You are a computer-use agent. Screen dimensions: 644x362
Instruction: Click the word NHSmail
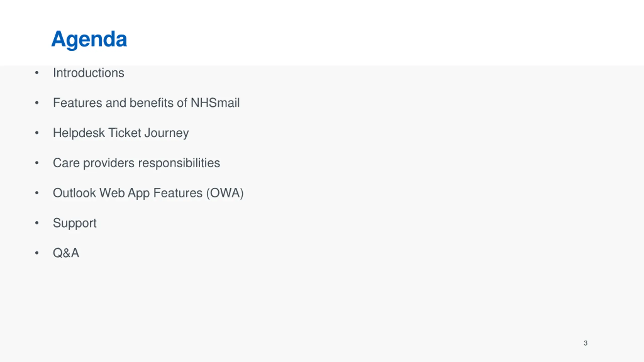coord(215,103)
